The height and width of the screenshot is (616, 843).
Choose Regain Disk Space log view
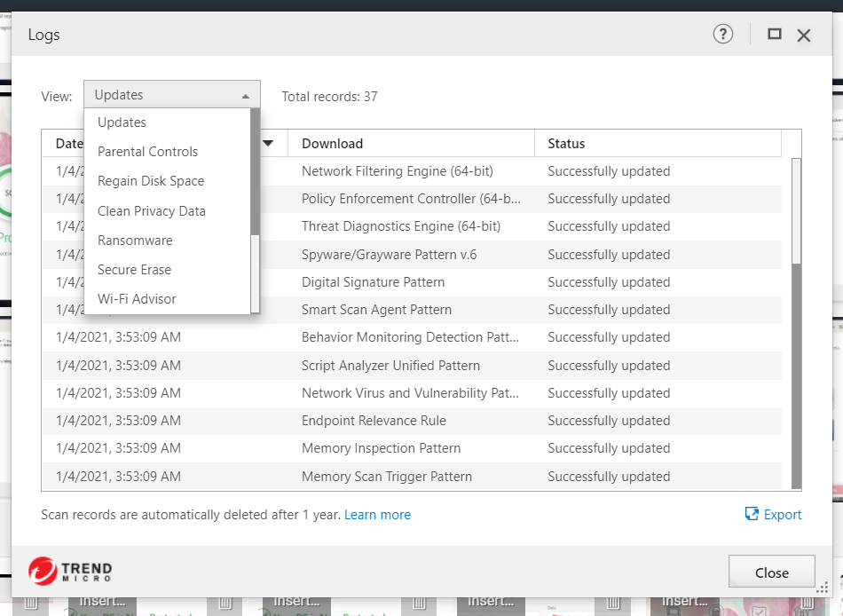point(151,181)
